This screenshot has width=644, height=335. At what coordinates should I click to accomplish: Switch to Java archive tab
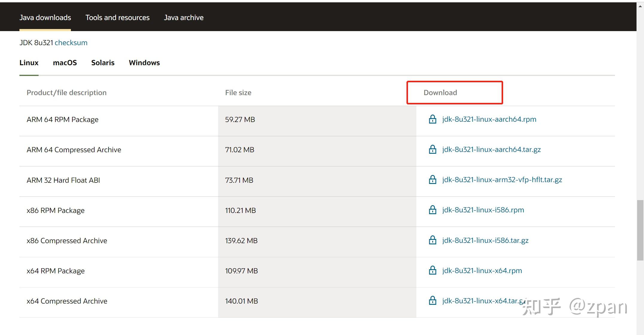(184, 18)
